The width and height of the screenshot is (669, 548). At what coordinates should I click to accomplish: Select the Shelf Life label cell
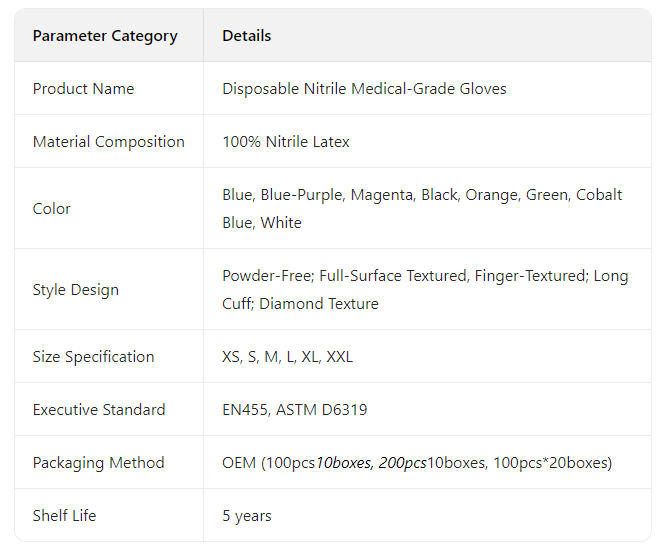[x=64, y=516]
